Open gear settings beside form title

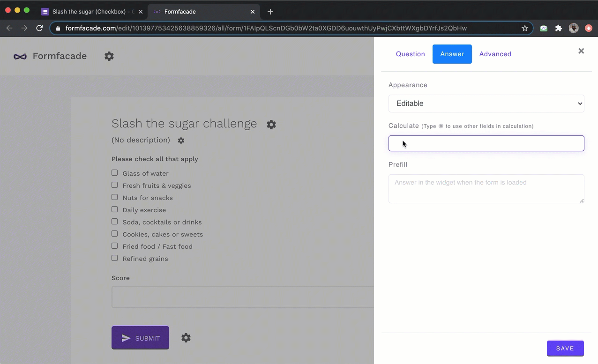[271, 124]
